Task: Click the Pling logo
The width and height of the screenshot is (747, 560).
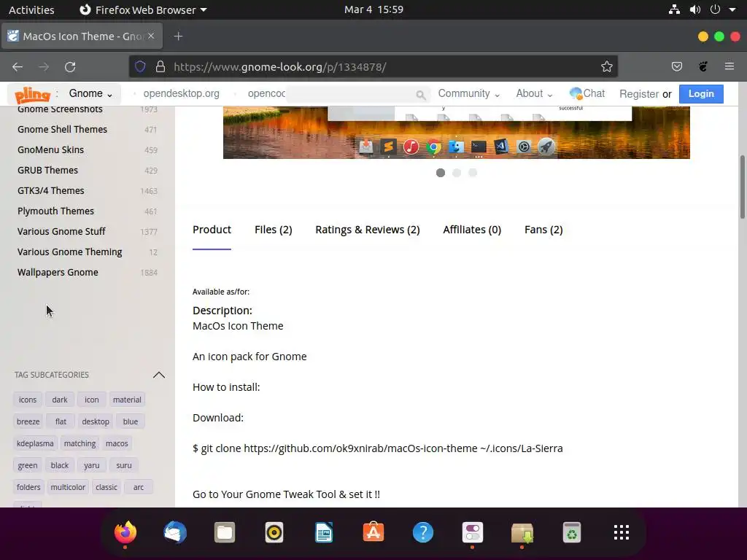Action: (32, 94)
